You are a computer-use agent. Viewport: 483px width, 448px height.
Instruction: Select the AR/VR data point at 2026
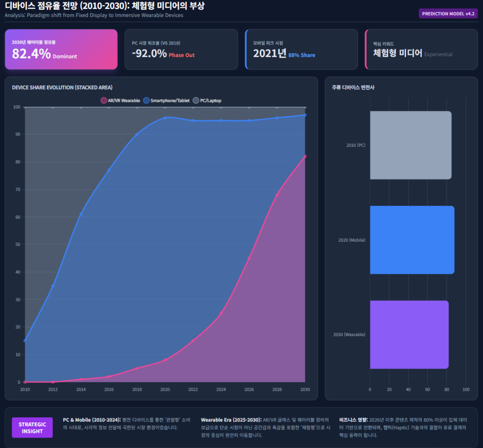tap(249, 258)
